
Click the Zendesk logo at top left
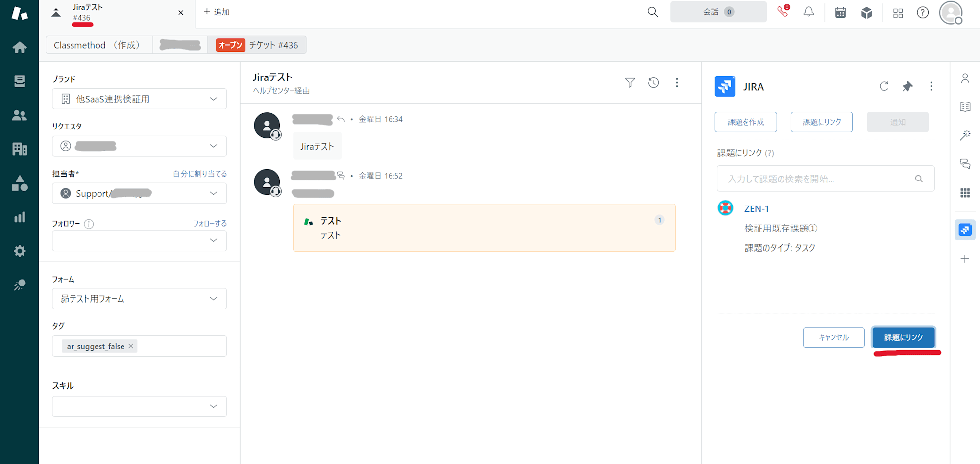tap(20, 13)
